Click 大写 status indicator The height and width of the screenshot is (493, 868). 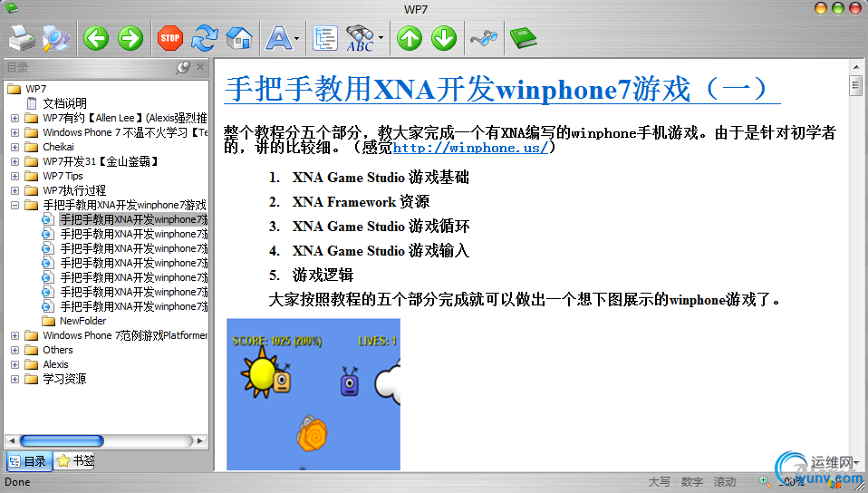(x=659, y=482)
